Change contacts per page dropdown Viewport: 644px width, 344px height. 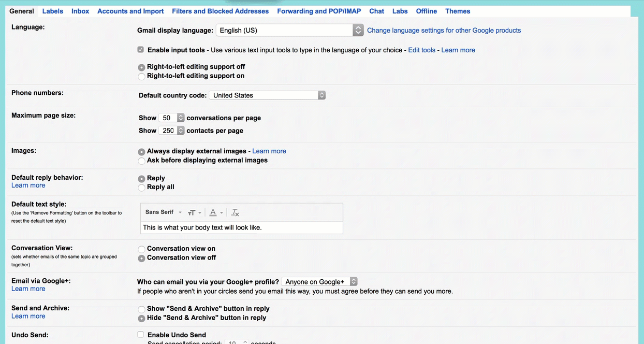click(171, 131)
